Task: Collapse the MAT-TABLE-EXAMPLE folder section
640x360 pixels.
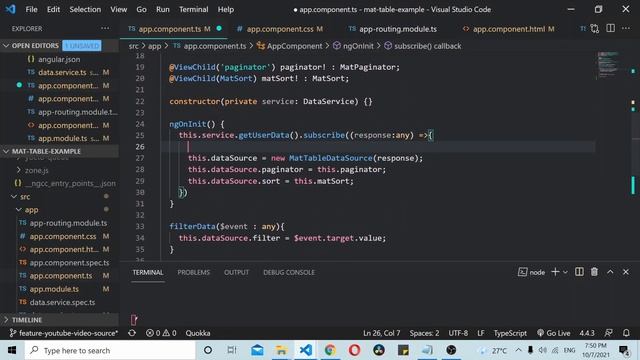Action: point(60,151)
